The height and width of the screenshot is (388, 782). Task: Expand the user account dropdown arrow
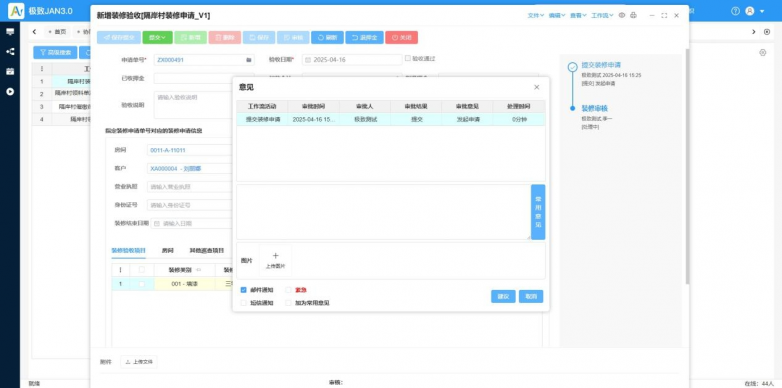point(762,11)
